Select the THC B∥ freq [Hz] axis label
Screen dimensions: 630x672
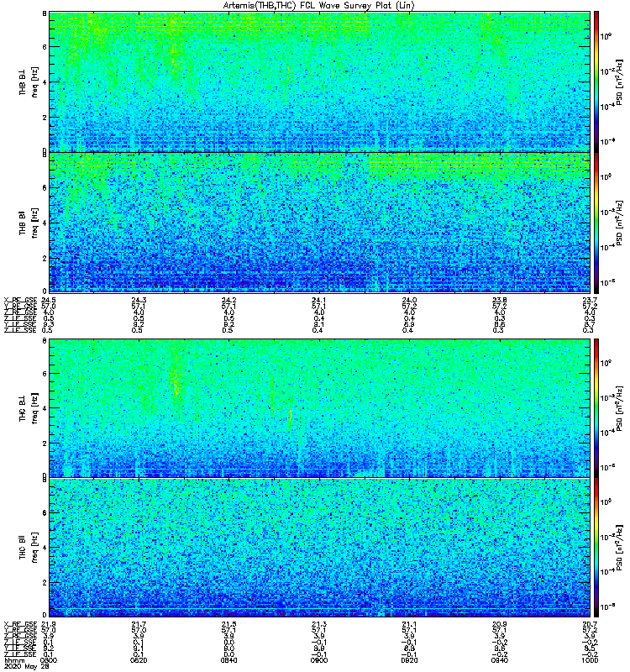[x=29, y=548]
